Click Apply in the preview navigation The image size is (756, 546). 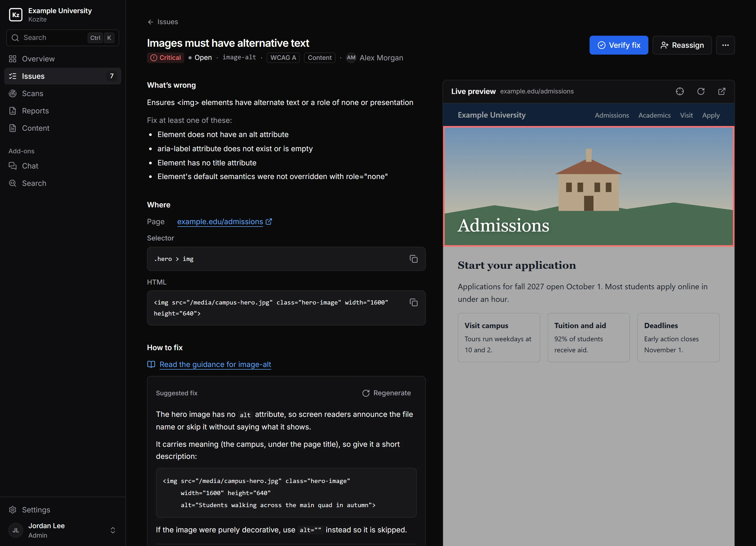tap(711, 115)
